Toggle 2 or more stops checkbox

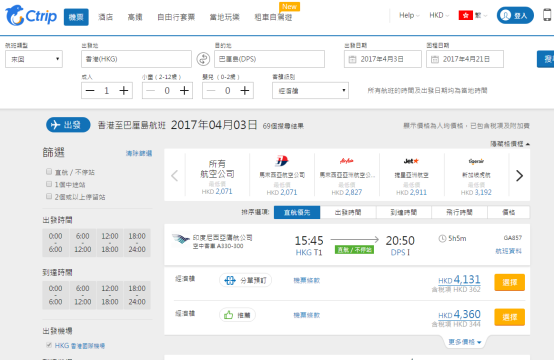coord(49,196)
